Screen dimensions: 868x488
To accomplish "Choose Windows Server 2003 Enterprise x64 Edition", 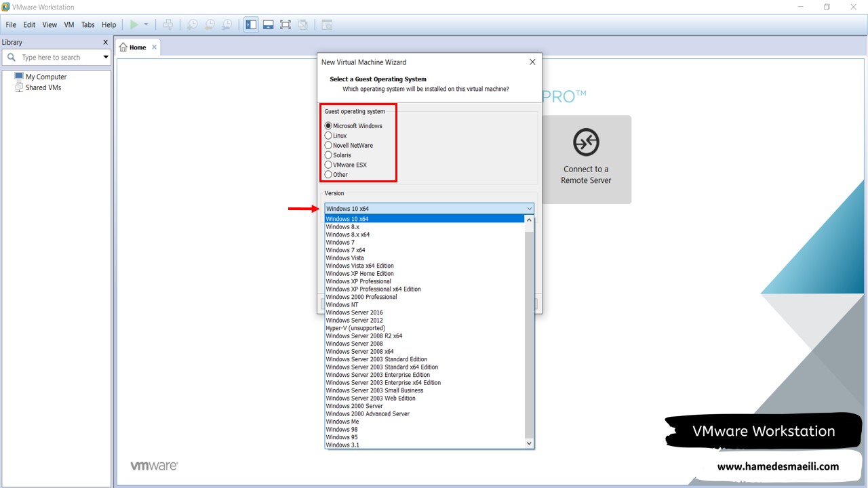I will [425, 383].
